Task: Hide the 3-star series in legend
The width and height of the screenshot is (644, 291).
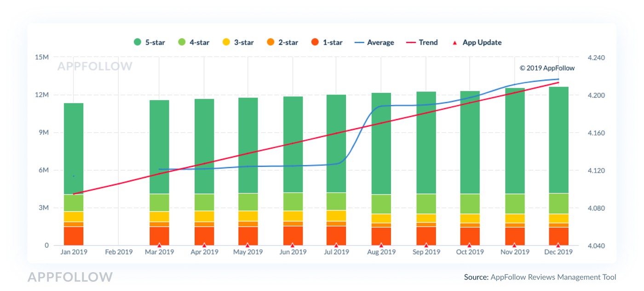Action: click(x=238, y=42)
